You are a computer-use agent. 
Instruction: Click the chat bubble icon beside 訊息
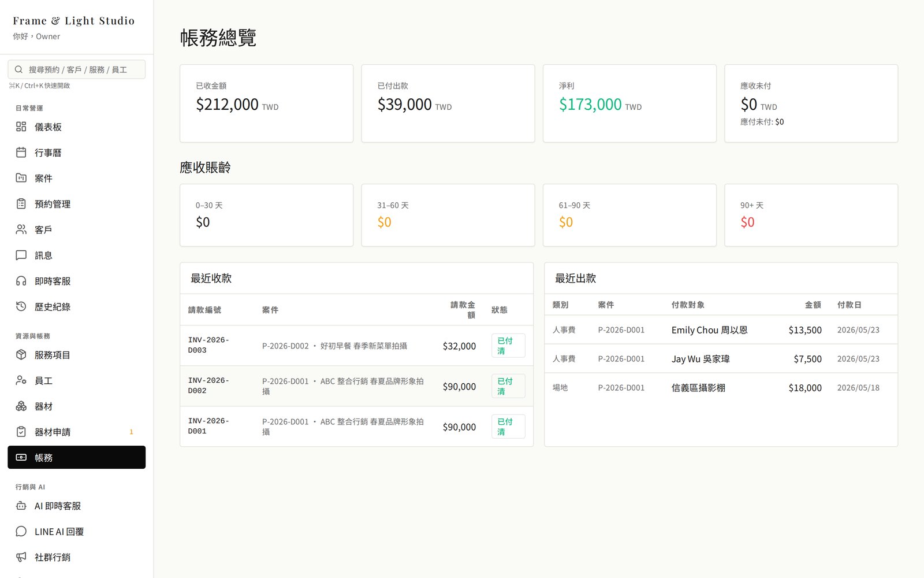(21, 255)
